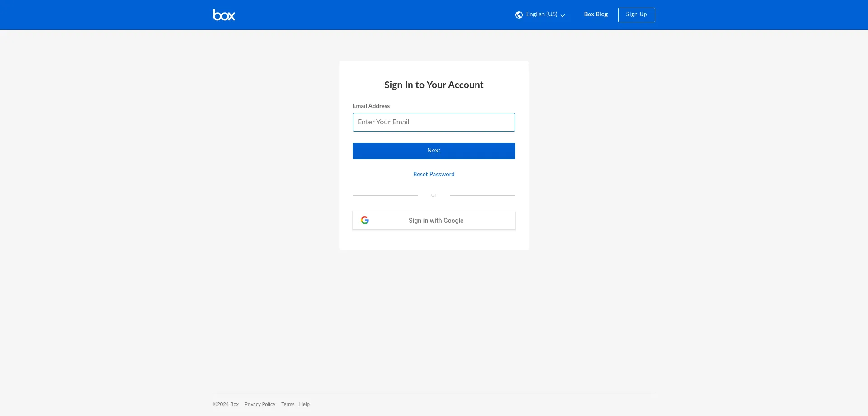Open the Help footer link
868x416 pixels.
[x=304, y=404]
